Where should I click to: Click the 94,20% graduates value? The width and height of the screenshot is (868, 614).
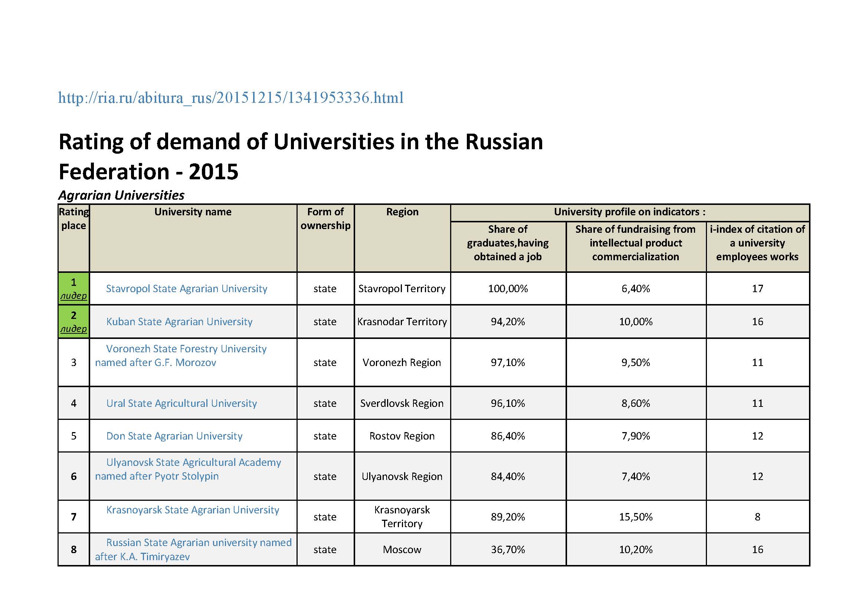pos(508,321)
